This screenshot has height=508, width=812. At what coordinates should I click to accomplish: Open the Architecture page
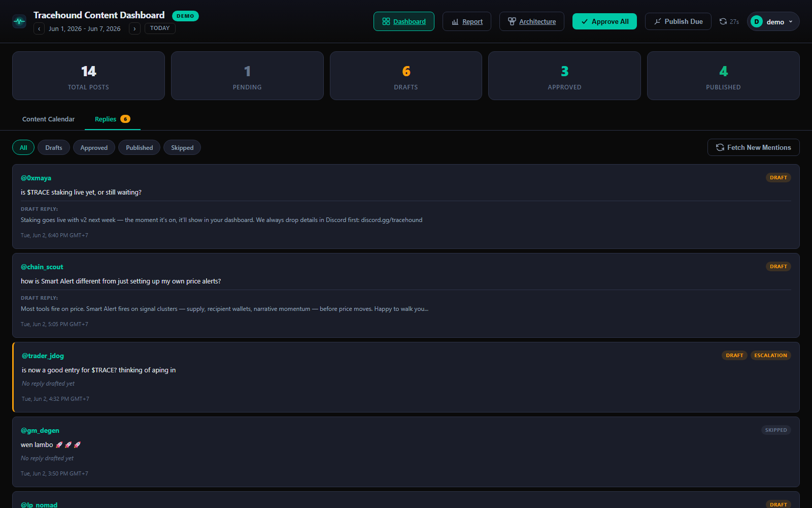(532, 21)
